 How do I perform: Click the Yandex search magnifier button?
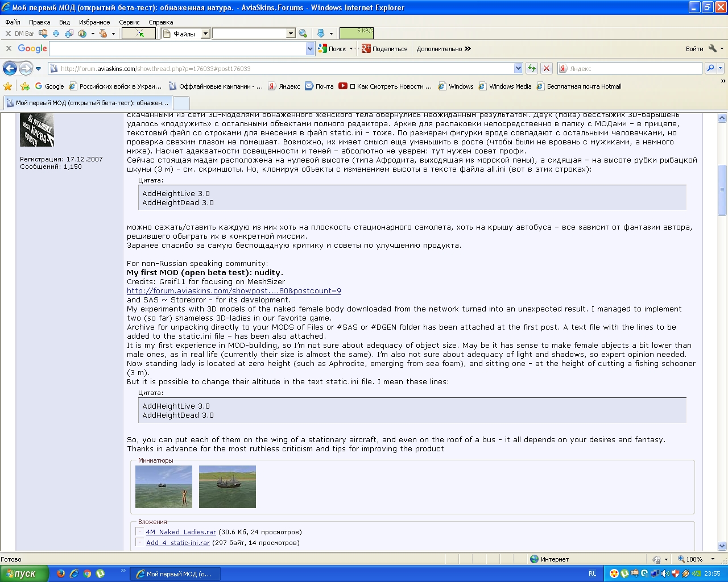click(710, 68)
